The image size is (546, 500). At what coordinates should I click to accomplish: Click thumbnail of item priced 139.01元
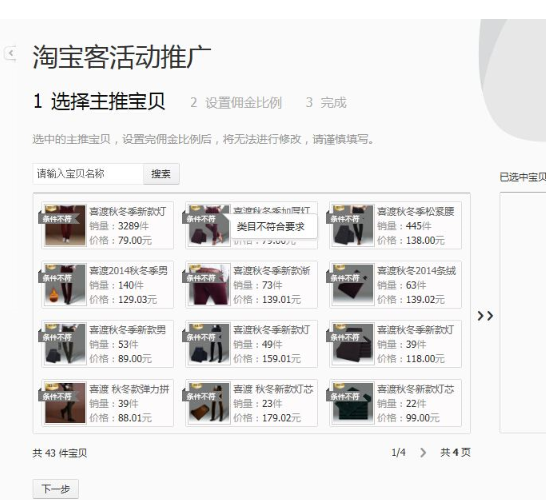(x=209, y=284)
